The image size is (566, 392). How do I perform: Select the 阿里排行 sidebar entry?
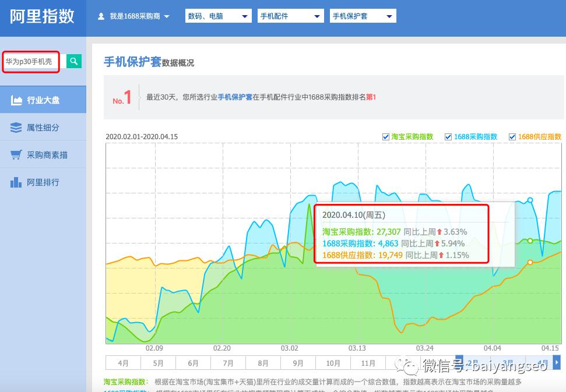[43, 183]
